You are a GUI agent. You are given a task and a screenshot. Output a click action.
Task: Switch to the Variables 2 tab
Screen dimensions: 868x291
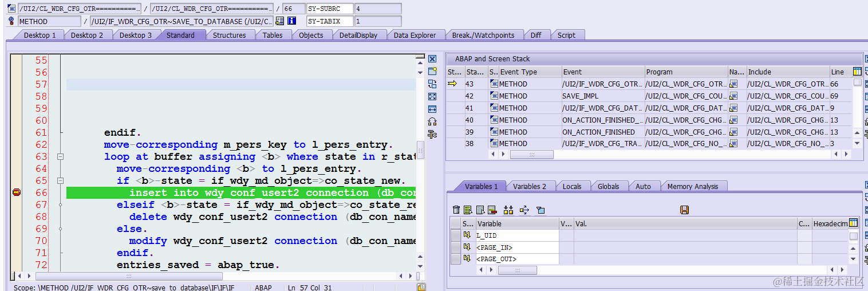pos(530,186)
